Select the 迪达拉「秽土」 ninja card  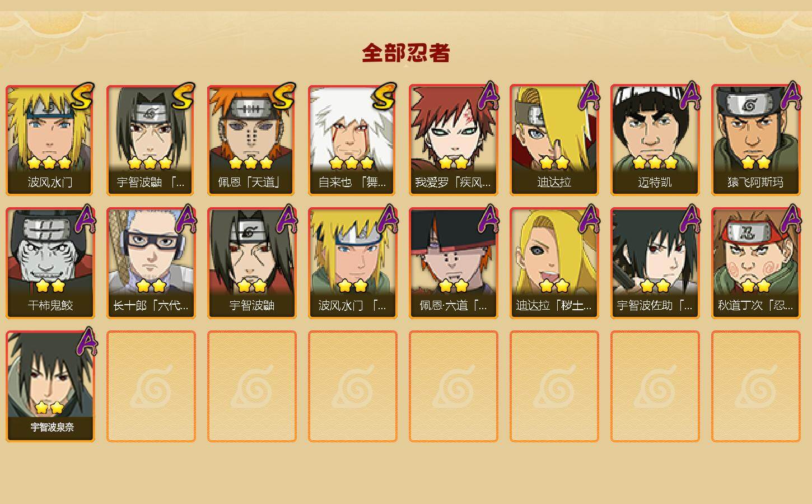tap(554, 263)
